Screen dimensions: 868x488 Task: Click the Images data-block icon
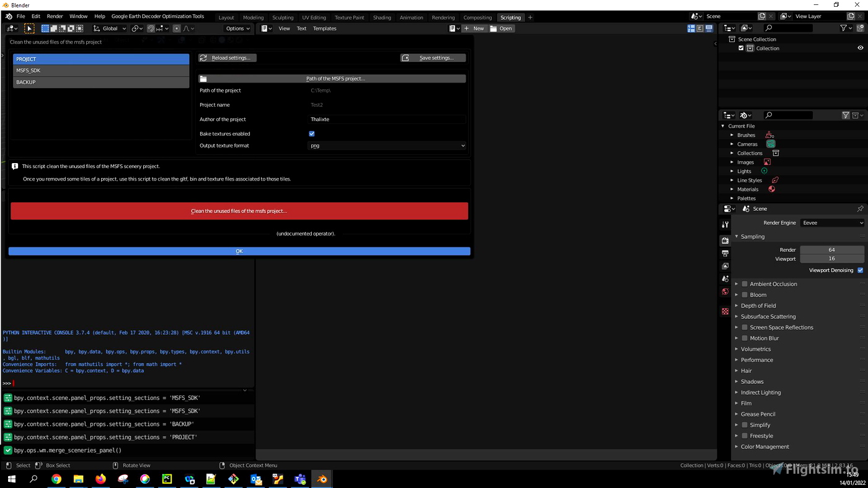coord(767,162)
